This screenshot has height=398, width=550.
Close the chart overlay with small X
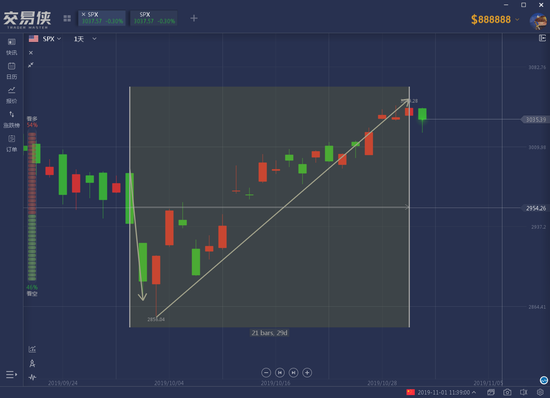click(x=31, y=53)
